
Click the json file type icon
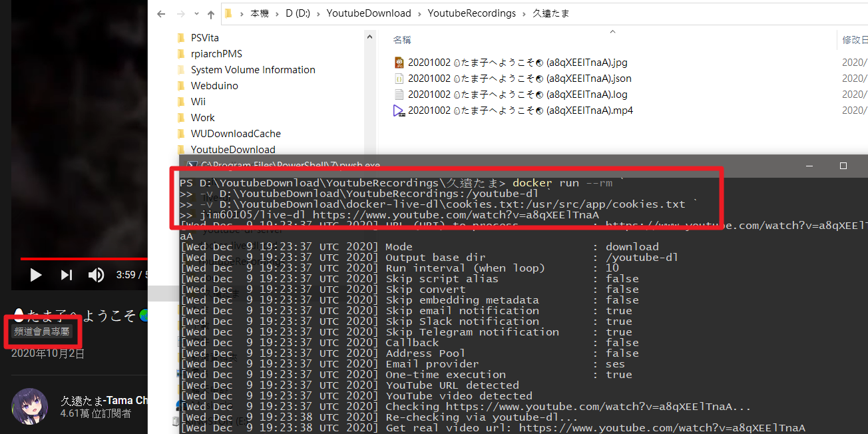click(399, 79)
